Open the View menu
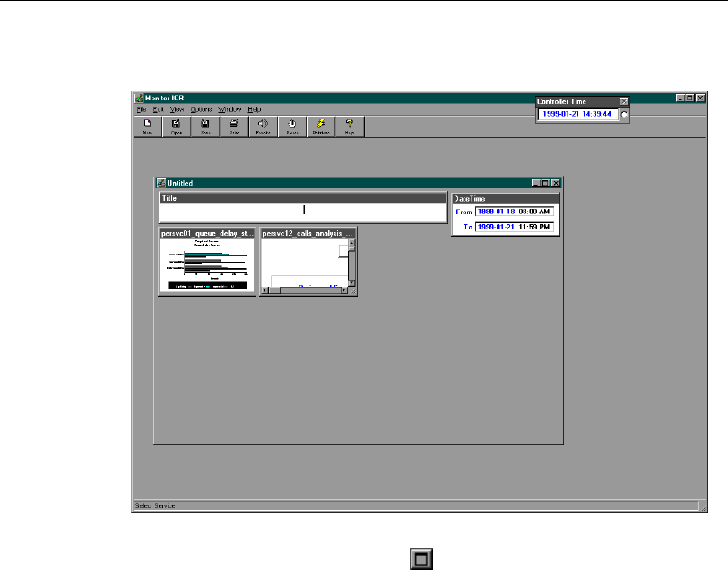 177,109
